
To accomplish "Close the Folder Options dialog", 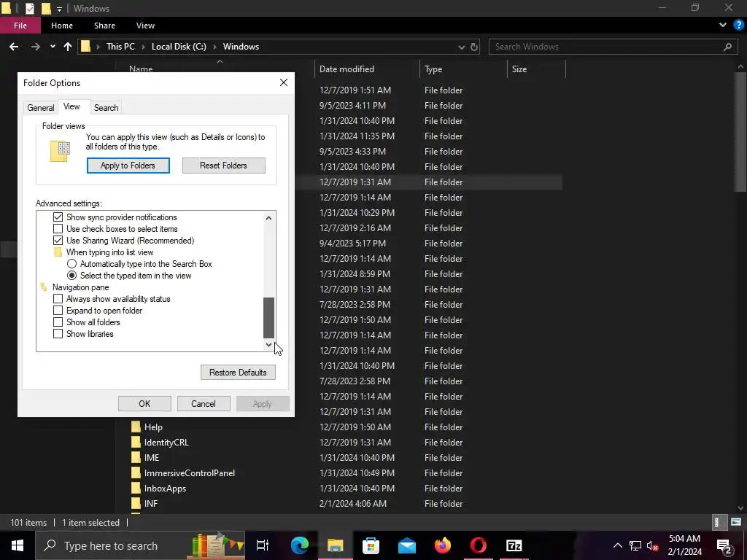I will pos(284,82).
